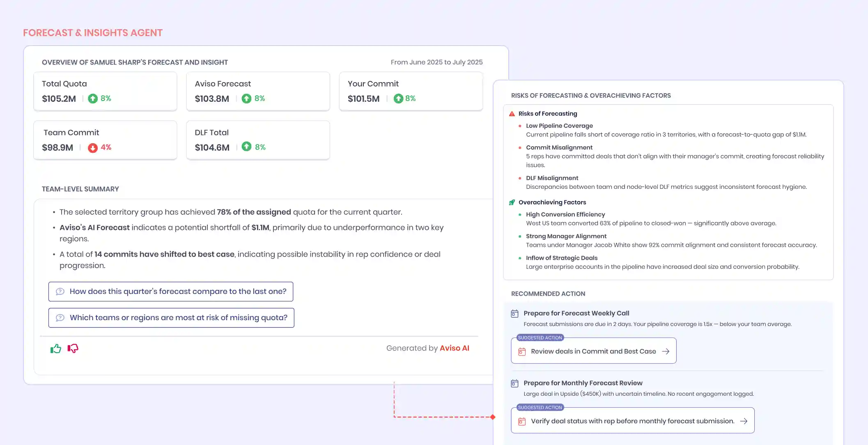Open Verify deal status with rep action

point(632,421)
